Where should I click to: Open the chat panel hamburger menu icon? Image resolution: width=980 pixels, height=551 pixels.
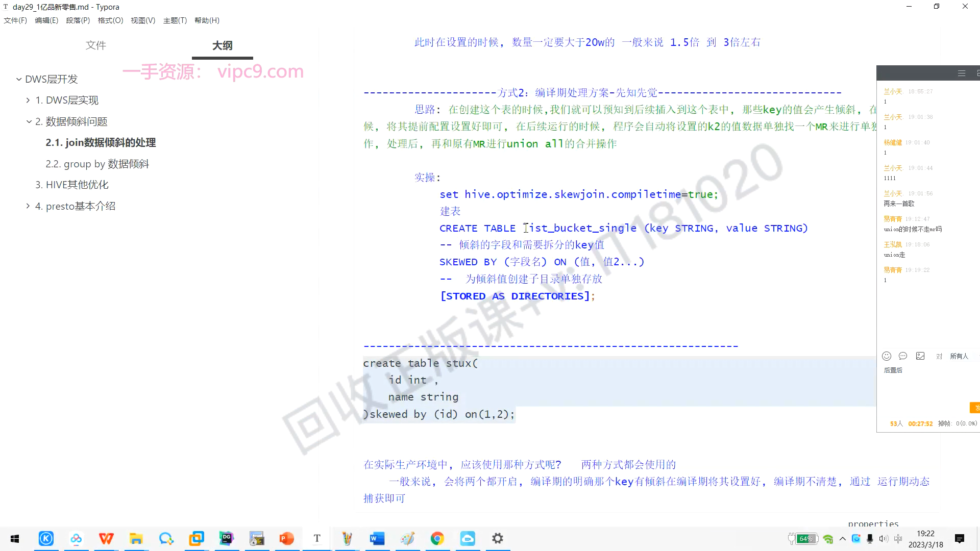click(x=962, y=73)
